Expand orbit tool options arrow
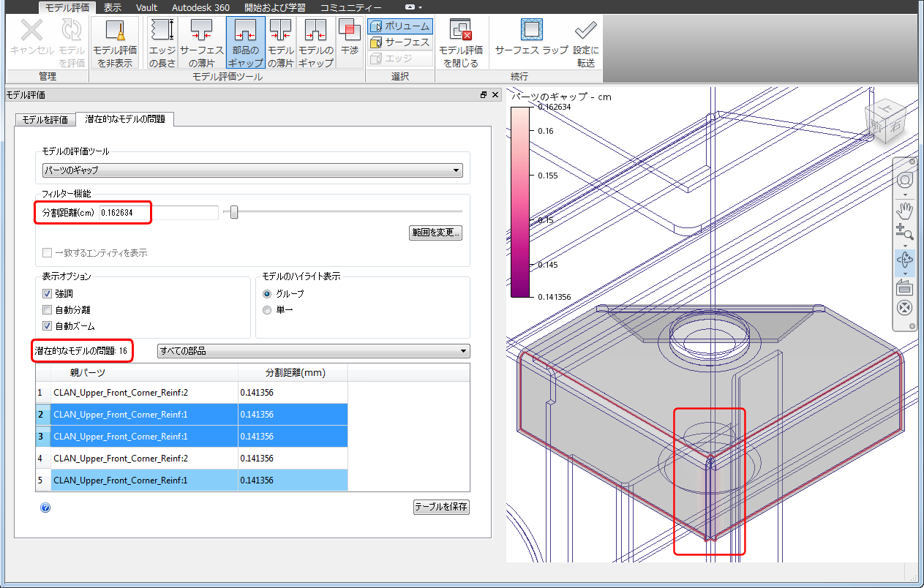 point(905,273)
